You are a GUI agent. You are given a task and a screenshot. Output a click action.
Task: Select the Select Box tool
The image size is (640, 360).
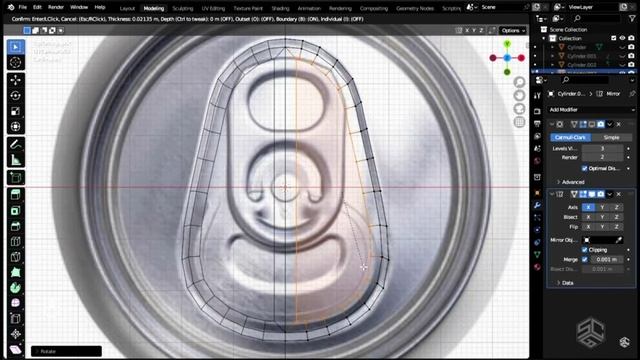click(x=16, y=47)
